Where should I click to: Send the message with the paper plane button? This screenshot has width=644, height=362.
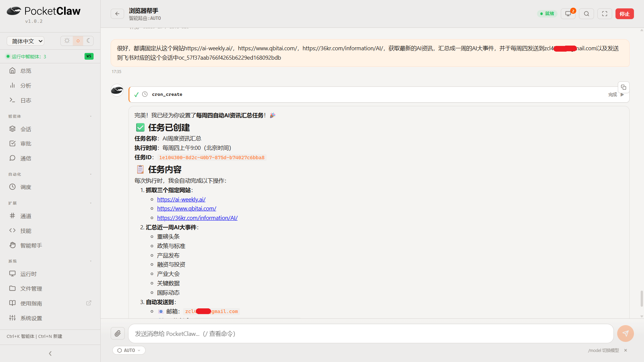click(x=626, y=334)
